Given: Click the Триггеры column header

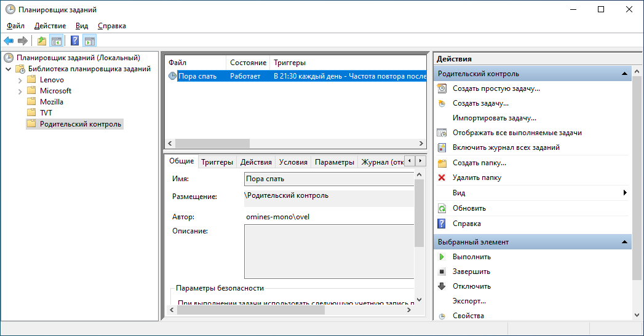Looking at the screenshot, I should pyautogui.click(x=348, y=63).
